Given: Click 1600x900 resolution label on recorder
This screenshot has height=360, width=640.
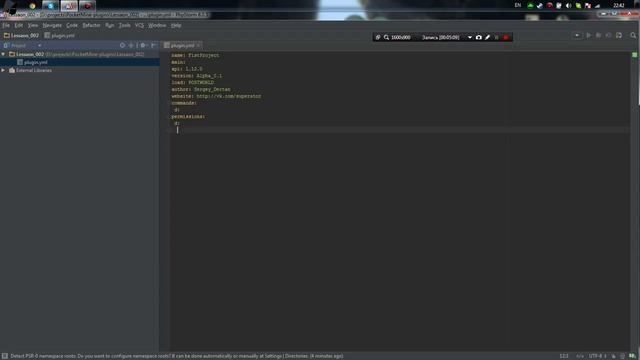Looking at the screenshot, I should pos(401,37).
